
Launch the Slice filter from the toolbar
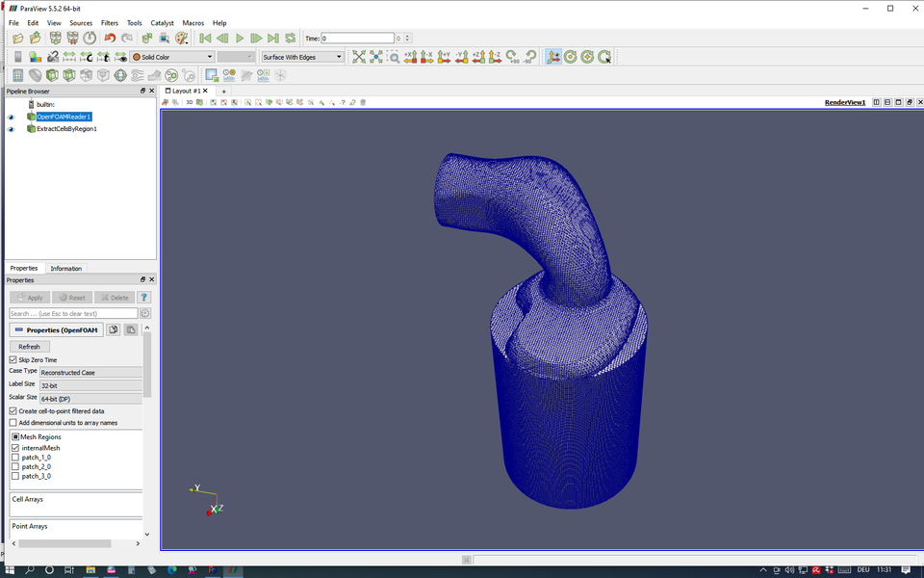point(68,76)
